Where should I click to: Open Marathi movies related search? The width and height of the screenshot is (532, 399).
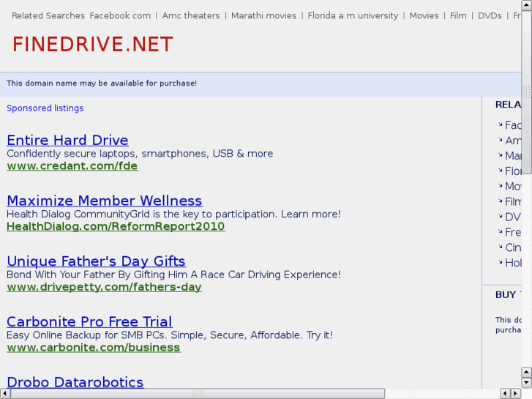(263, 15)
